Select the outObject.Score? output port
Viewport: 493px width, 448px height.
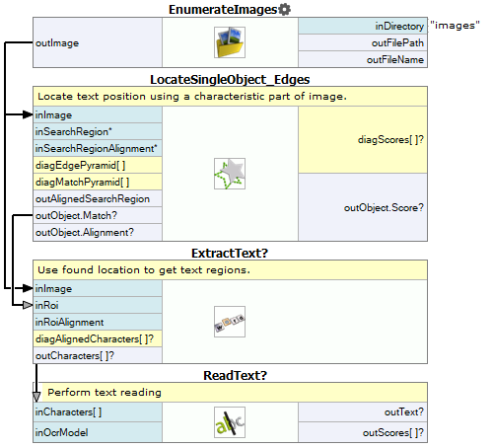(363, 207)
